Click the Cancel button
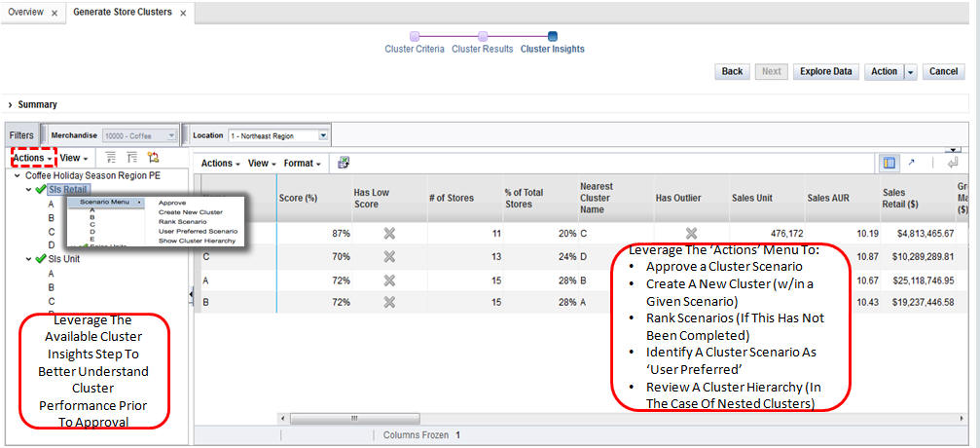 tap(943, 71)
